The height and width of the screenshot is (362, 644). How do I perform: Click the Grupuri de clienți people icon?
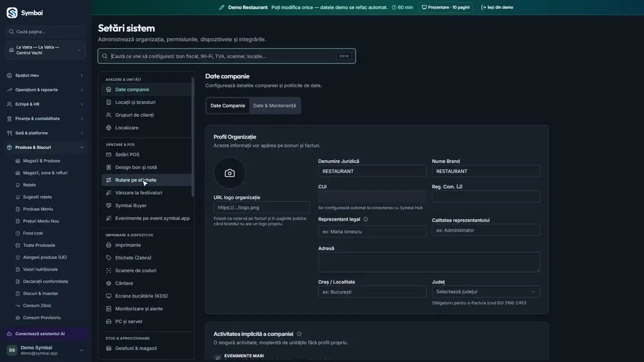[x=109, y=115]
